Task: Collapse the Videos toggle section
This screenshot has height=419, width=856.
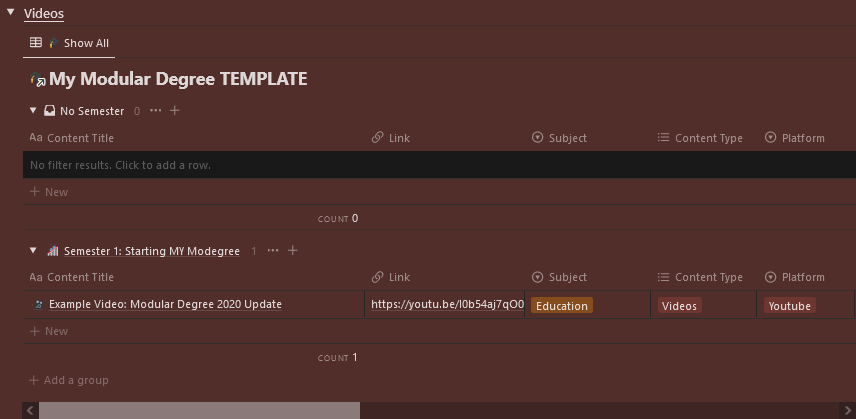Action: click(10, 13)
